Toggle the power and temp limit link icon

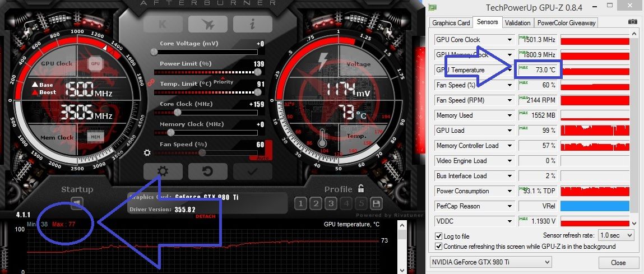(x=151, y=82)
